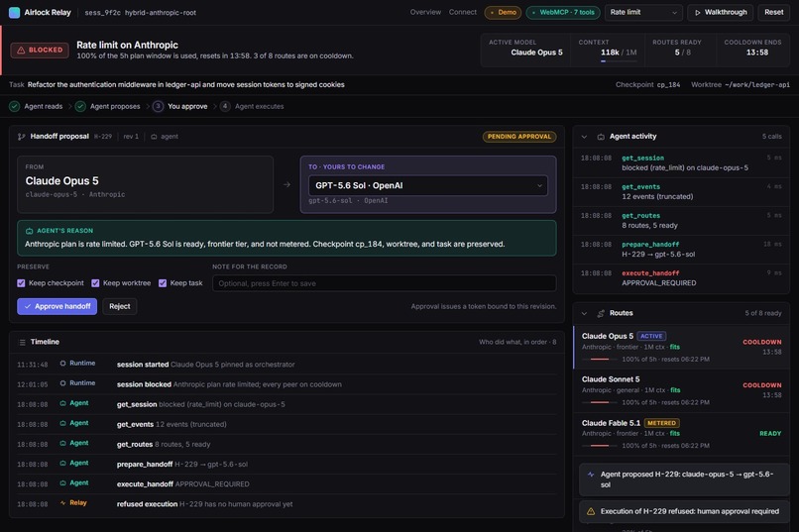The width and height of the screenshot is (799, 532).
Task: Click the context usage bar under 118k
Action: 619,61
